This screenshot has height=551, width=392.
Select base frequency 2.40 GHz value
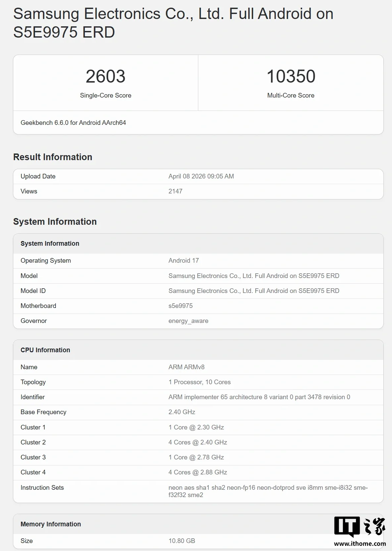(182, 412)
